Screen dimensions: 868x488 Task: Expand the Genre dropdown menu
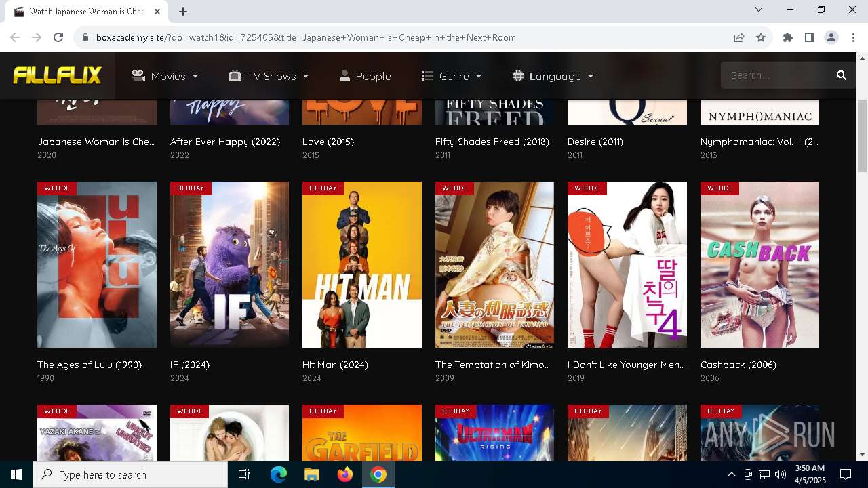tap(452, 76)
